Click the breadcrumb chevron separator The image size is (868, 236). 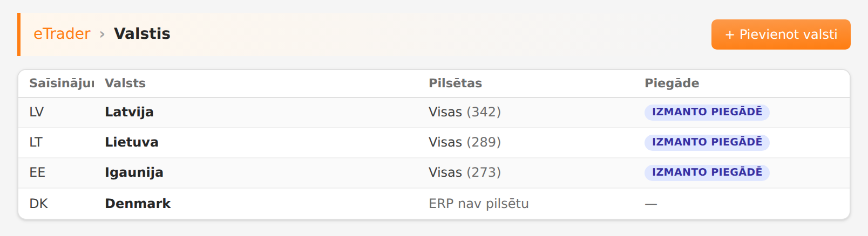(102, 34)
